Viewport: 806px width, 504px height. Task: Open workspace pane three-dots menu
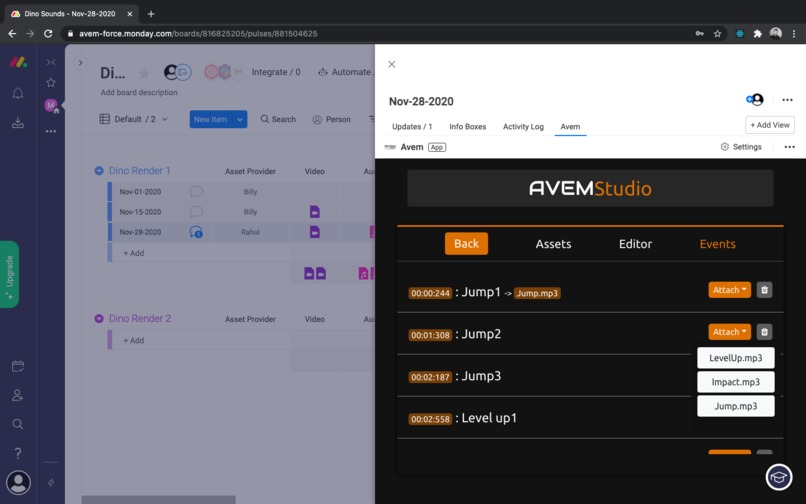click(x=51, y=131)
